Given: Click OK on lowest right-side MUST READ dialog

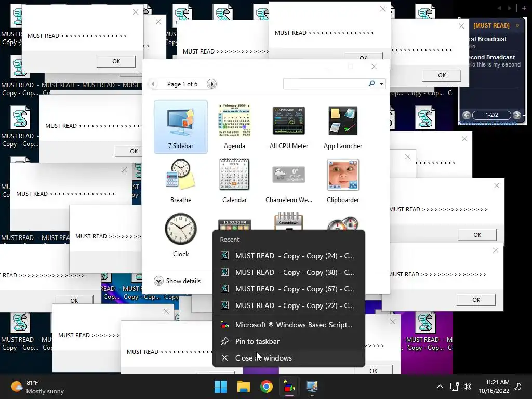Looking at the screenshot, I should tap(476, 300).
